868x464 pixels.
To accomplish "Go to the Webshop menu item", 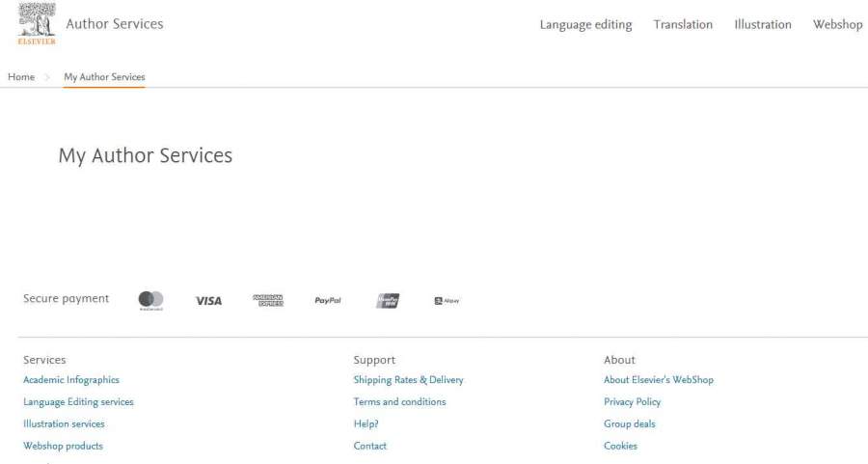I will (837, 25).
